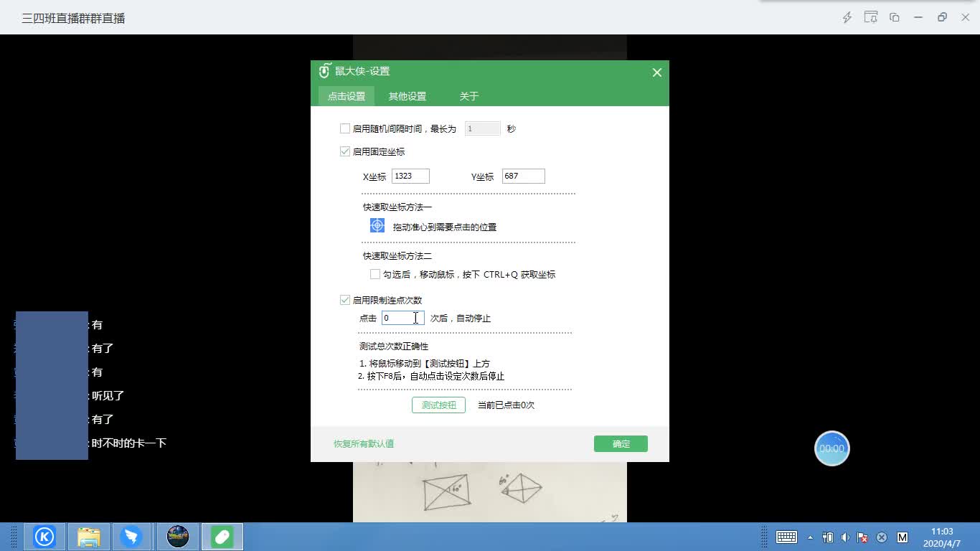This screenshot has width=980, height=551.
Task: Click the acceleration lightning icon on the window bar
Action: [x=848, y=18]
